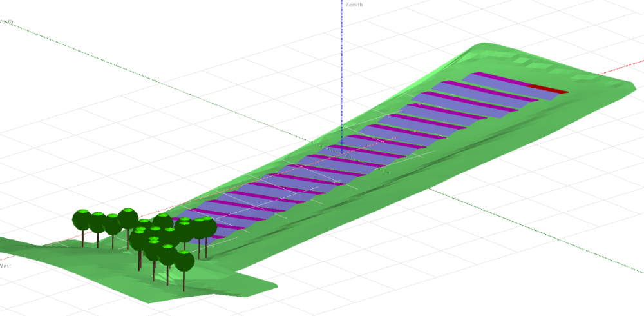The height and width of the screenshot is (316, 644).
Task: Click the blue vertical zenith axis line
Action: click(341, 64)
